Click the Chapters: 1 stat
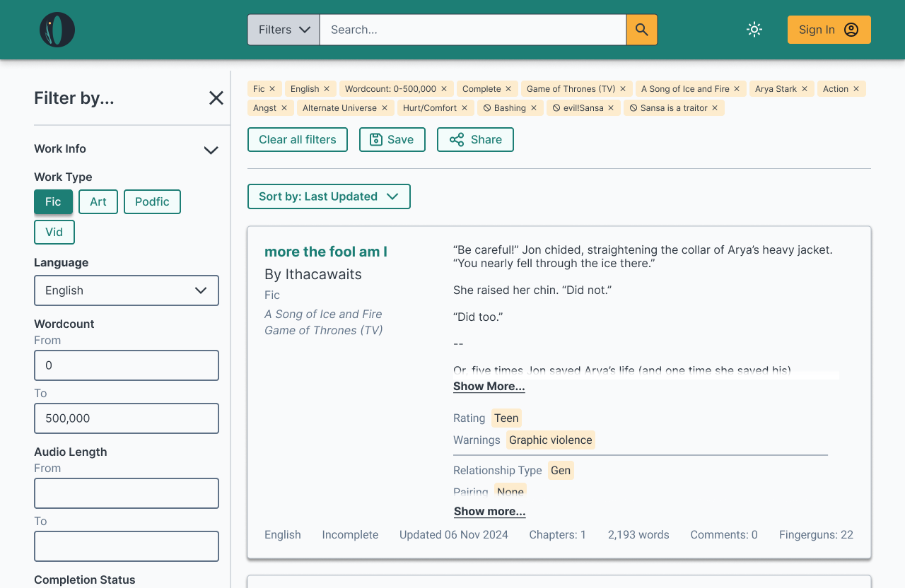The height and width of the screenshot is (588, 905). click(558, 535)
